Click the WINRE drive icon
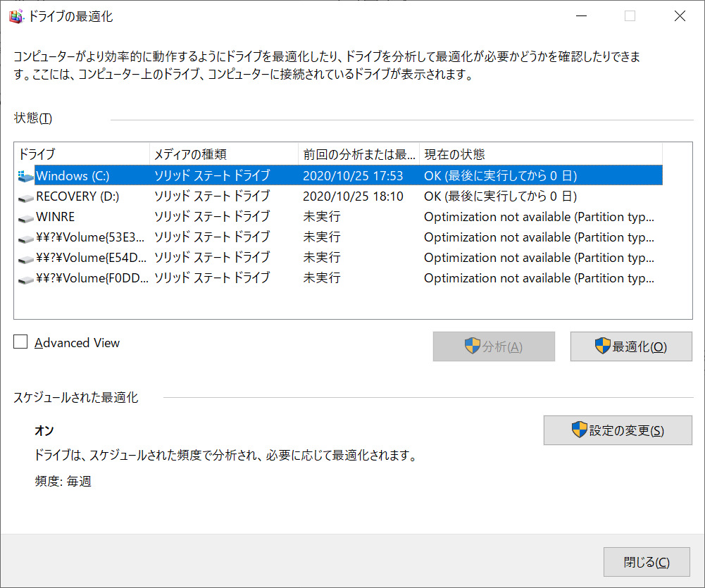The width and height of the screenshot is (705, 588). (25, 218)
